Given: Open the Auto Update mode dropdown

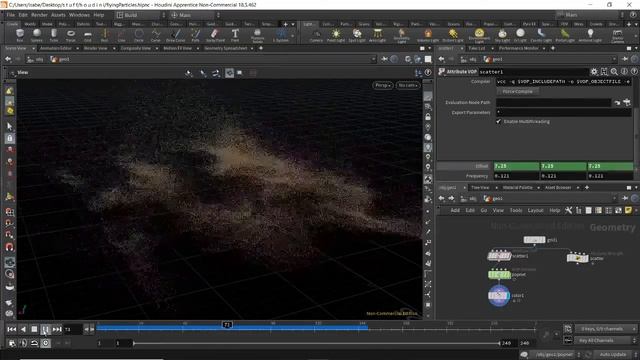Looking at the screenshot, I should coord(615,354).
